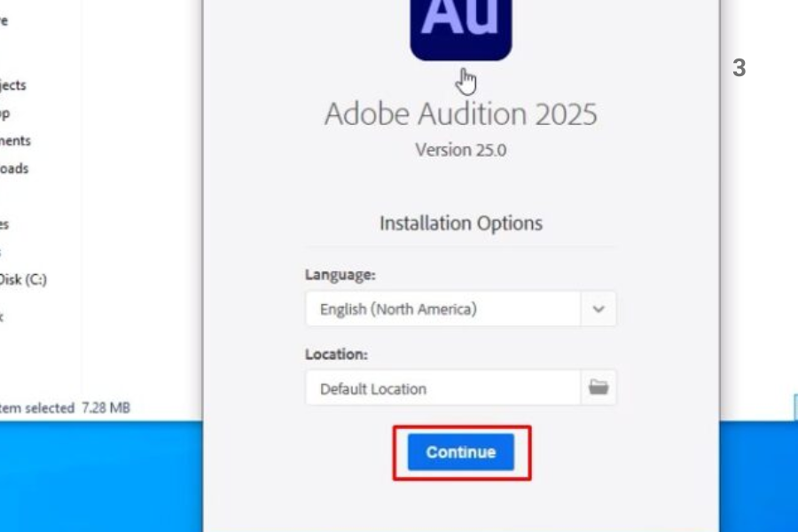The width and height of the screenshot is (798, 532).
Task: Click the Adobe Audition Au logo icon
Action: [460, 27]
